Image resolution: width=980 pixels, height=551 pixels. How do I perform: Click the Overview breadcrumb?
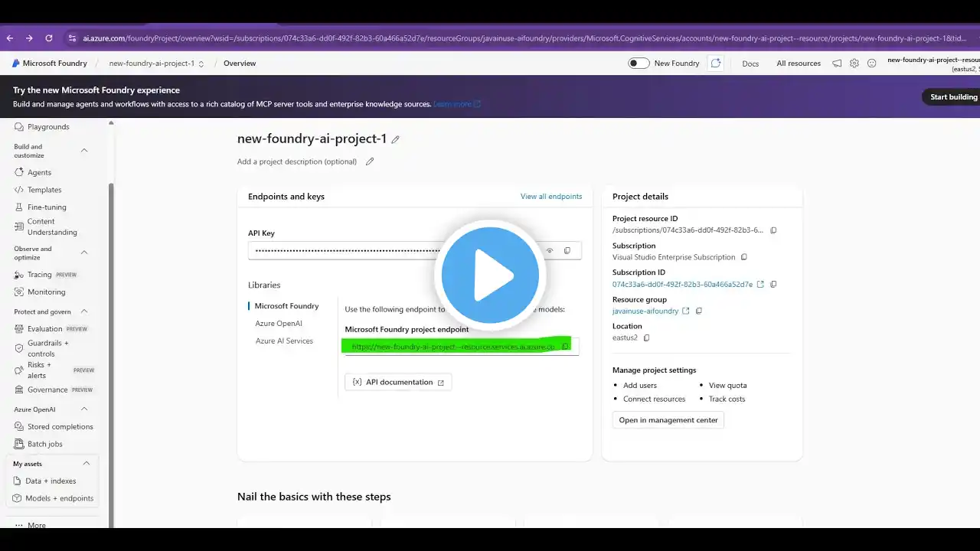click(240, 64)
